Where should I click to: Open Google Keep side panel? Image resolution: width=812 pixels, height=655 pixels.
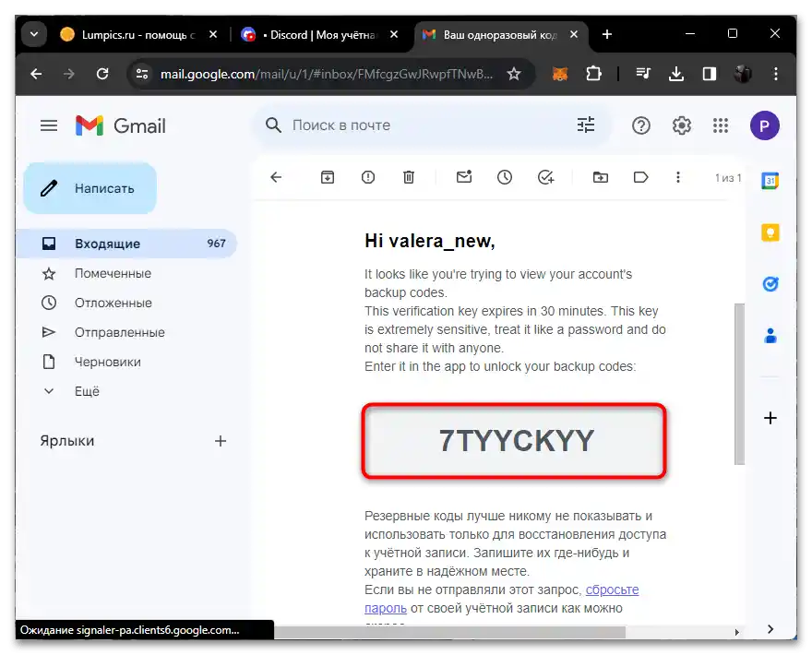pyautogui.click(x=770, y=232)
